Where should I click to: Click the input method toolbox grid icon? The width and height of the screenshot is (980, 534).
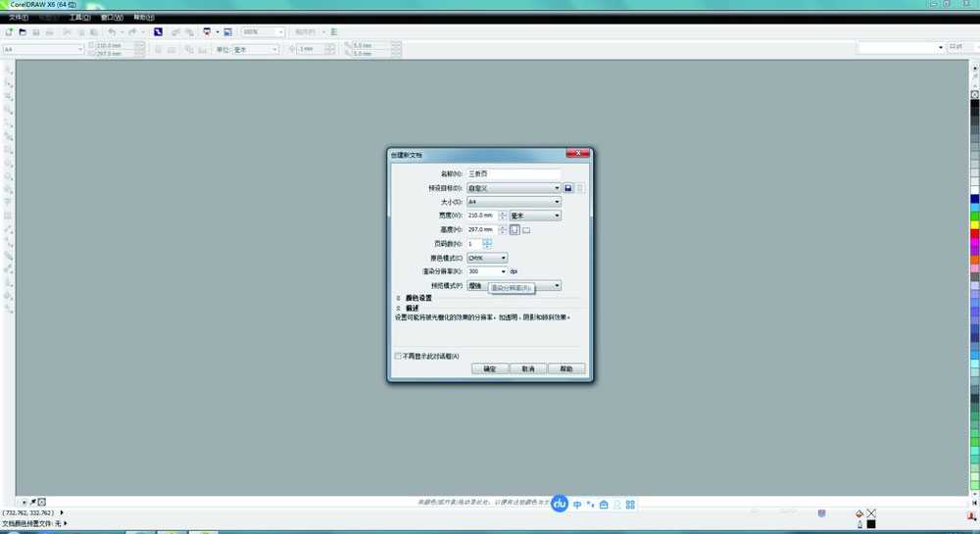[630, 505]
